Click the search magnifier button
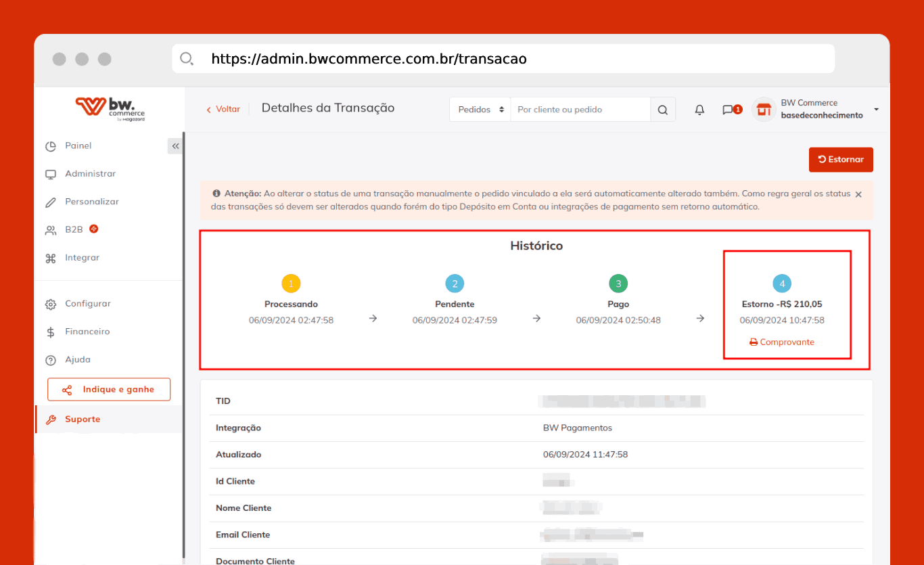 (x=663, y=110)
